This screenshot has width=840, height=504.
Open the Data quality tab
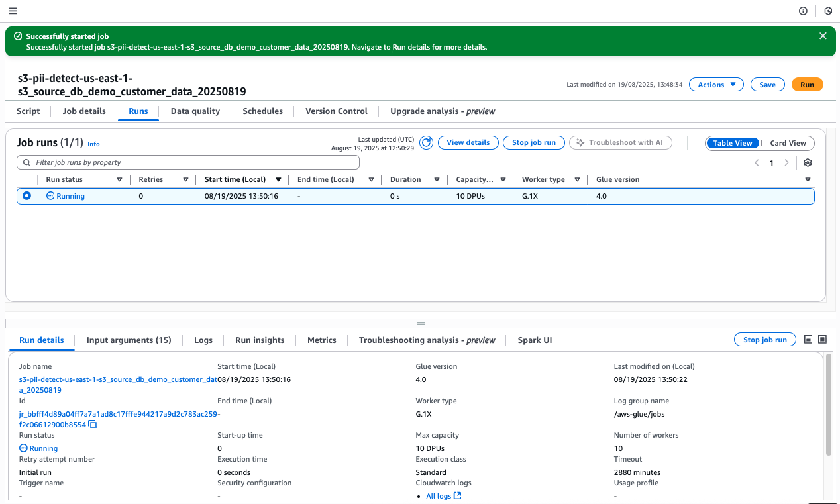coord(195,111)
